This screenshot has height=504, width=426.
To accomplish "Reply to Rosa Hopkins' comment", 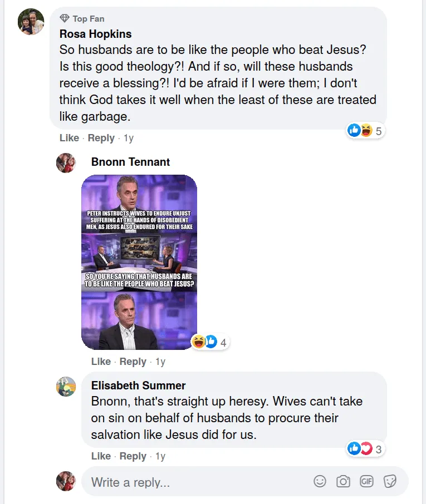I will tap(101, 137).
